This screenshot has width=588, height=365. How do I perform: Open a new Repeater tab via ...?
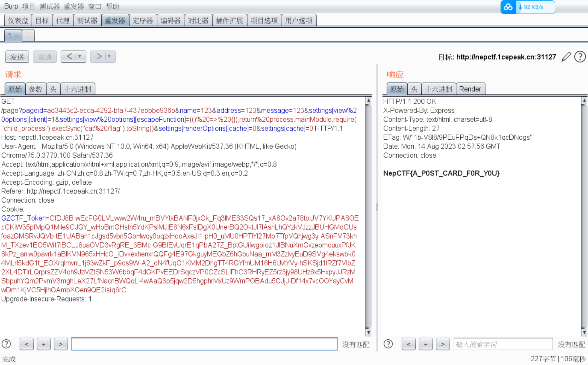(28, 36)
